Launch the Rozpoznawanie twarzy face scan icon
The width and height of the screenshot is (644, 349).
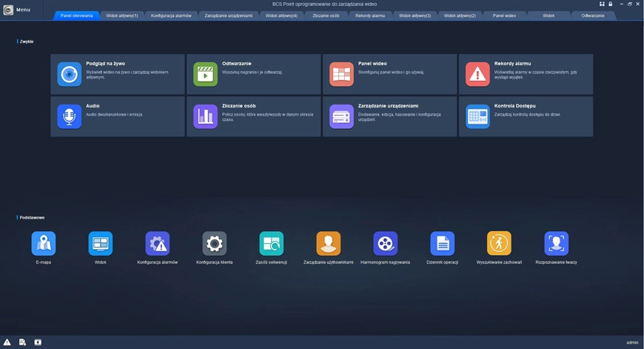(556, 243)
